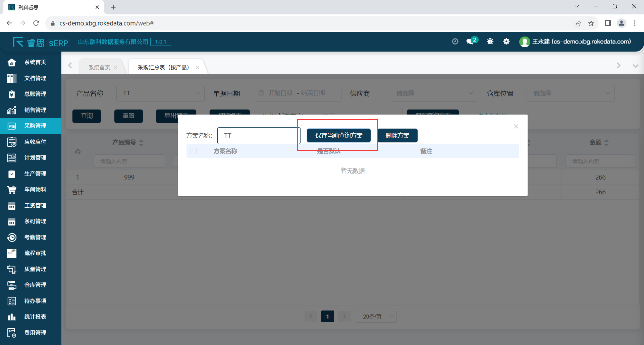644x345 pixels.
Task: Open the 20条/页 page size dropdown
Action: click(376, 317)
